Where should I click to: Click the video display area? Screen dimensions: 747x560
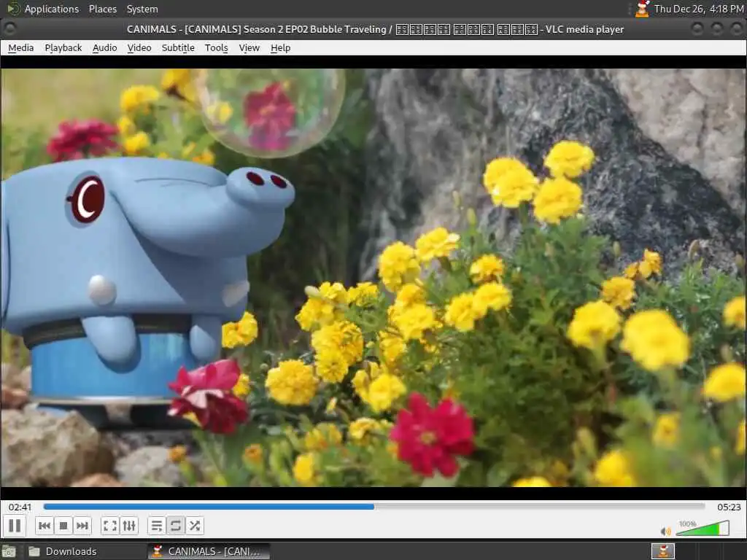tap(373, 278)
